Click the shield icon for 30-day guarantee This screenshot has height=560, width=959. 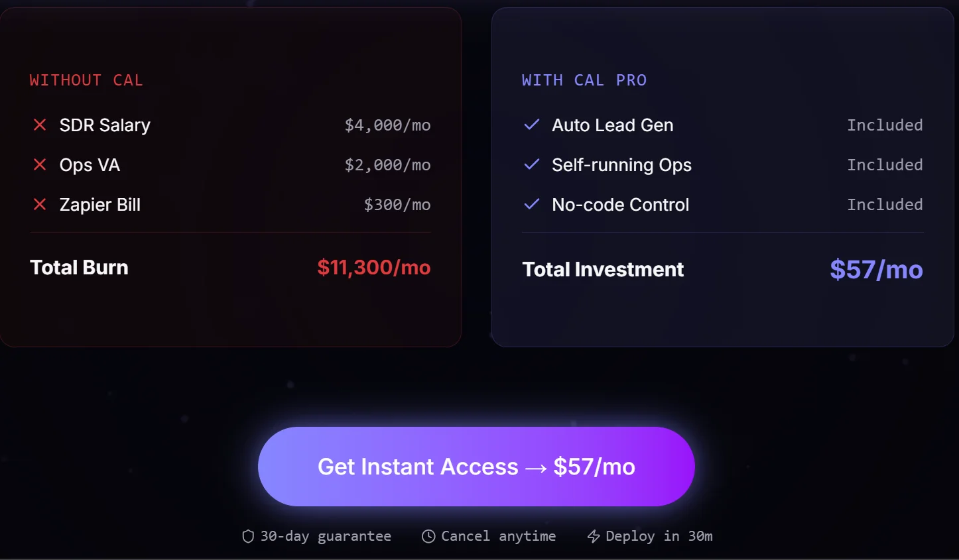(248, 536)
